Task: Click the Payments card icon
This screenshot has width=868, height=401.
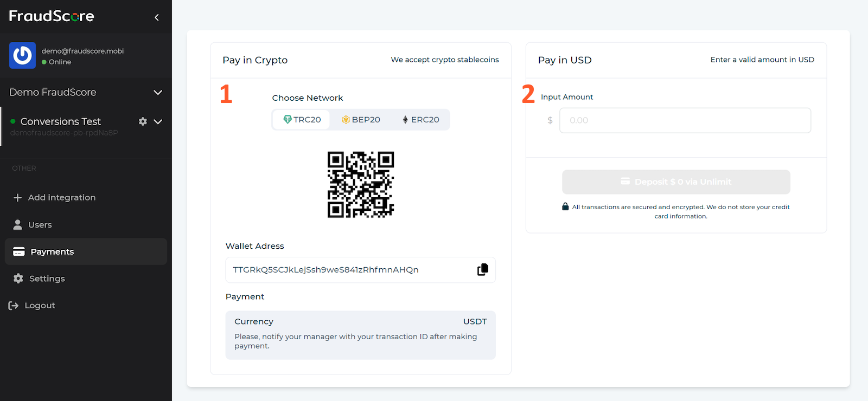Action: (x=19, y=251)
